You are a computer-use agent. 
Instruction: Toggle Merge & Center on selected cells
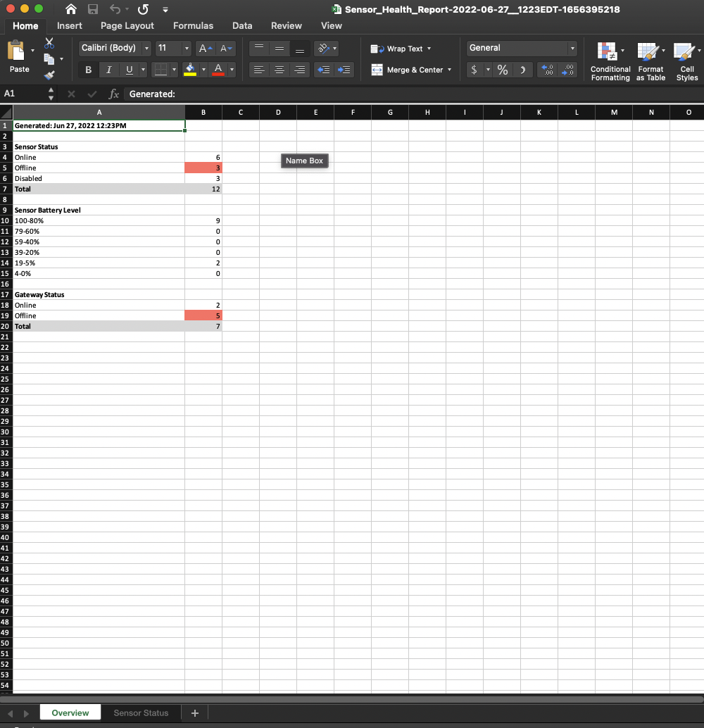point(413,70)
